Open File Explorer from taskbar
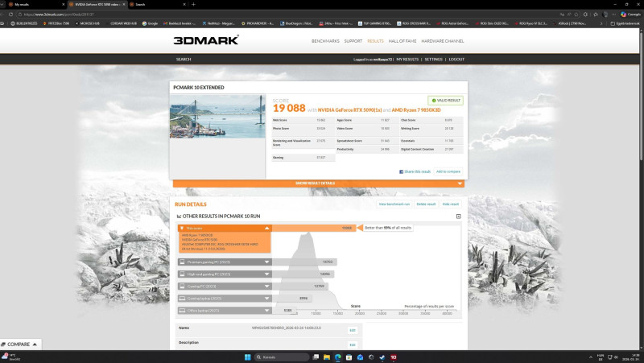Screen dimensions: 644x363 [x=327, y=357]
